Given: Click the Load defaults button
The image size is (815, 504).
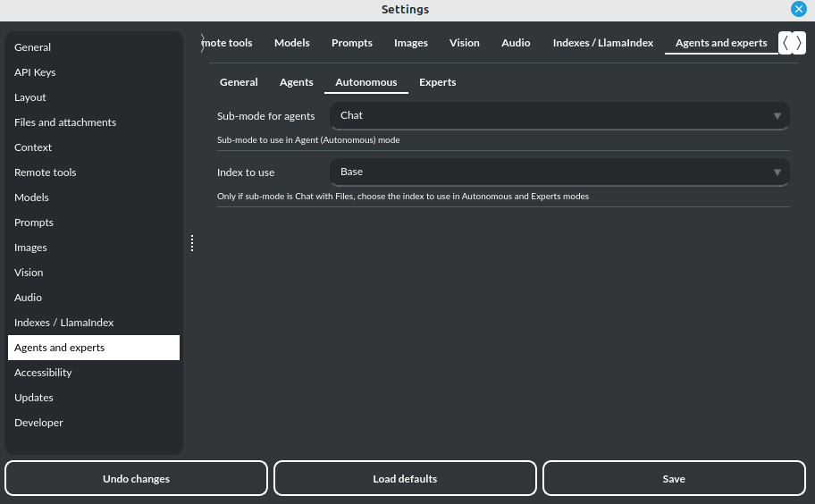Looking at the screenshot, I should tap(405, 479).
